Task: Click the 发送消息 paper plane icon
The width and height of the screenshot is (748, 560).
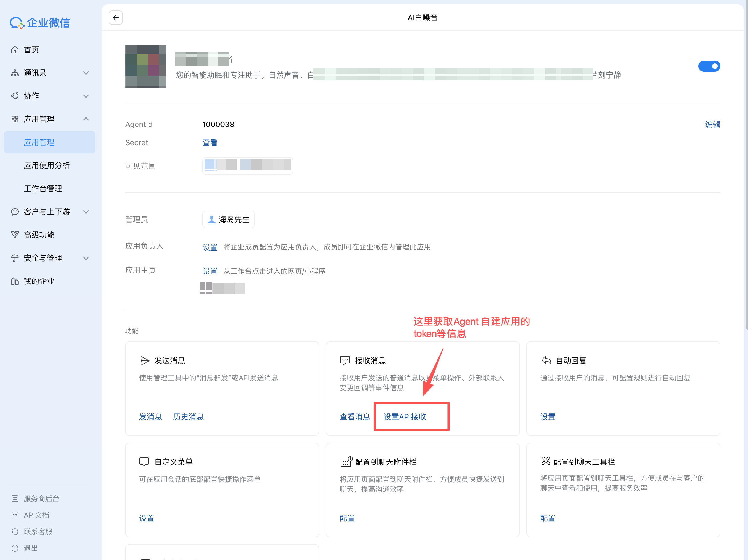Action: coord(145,360)
